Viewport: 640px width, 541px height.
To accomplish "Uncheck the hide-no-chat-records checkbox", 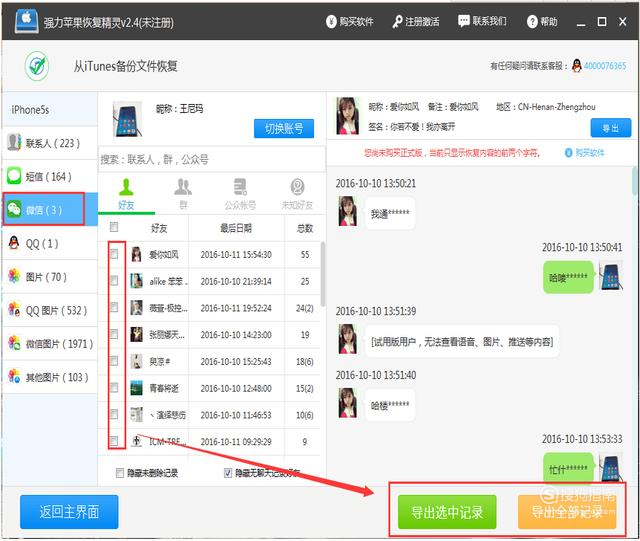I will coord(228,473).
